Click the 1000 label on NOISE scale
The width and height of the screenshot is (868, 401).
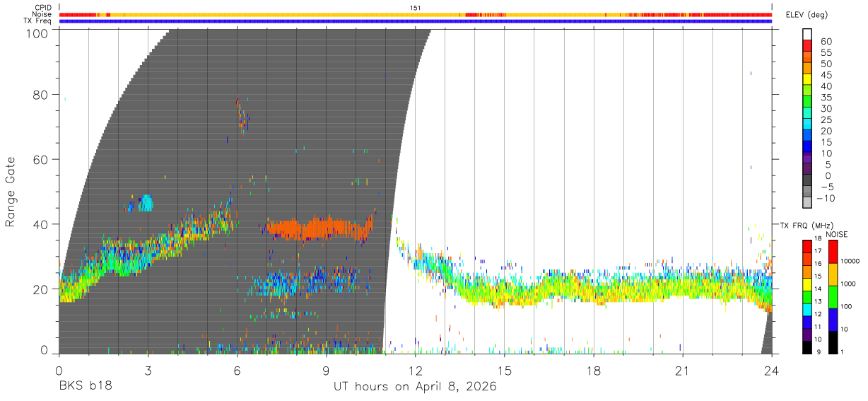[848, 284]
